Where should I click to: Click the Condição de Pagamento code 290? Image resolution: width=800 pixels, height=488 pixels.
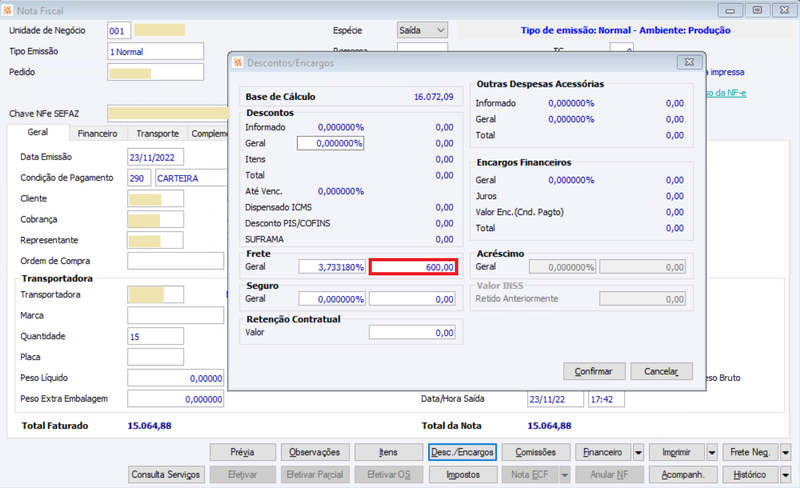point(139,178)
